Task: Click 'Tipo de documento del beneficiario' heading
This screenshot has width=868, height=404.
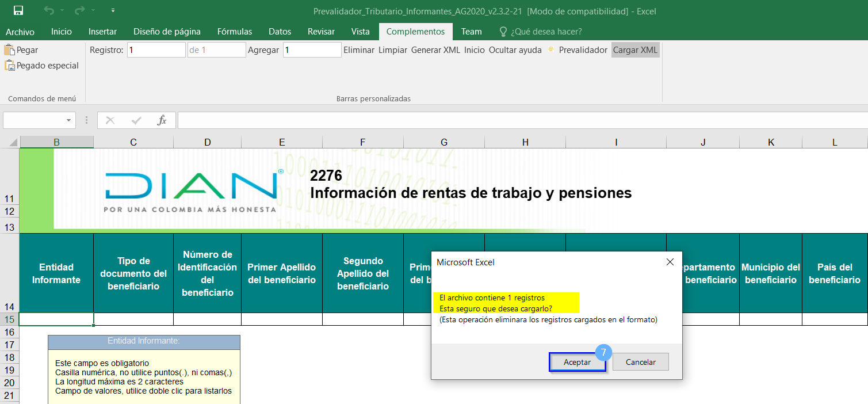Action: tap(133, 273)
